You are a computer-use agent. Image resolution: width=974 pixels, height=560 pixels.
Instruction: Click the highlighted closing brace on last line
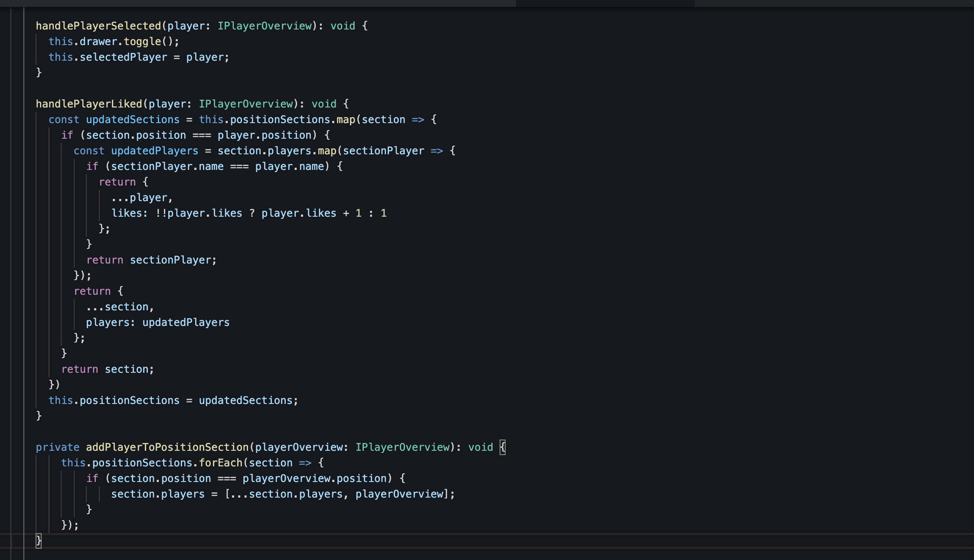coord(39,540)
